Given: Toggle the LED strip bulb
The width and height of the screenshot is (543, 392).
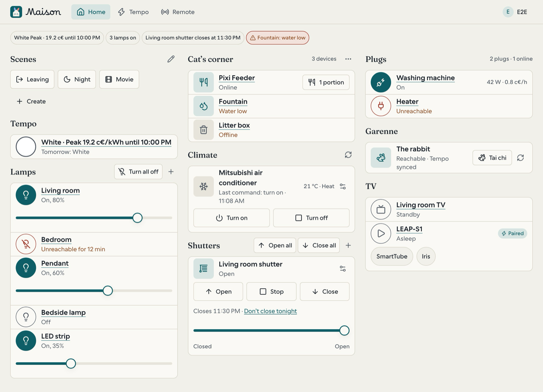Looking at the screenshot, I should (x=26, y=341).
